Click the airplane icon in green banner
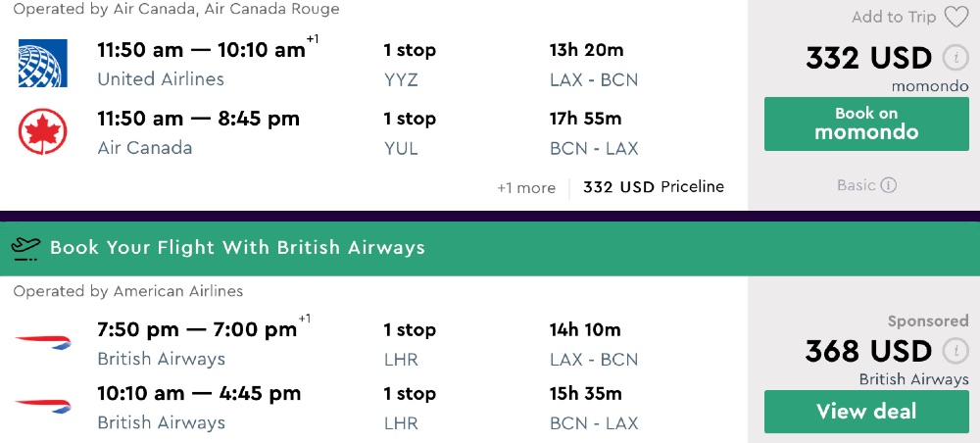This screenshot has height=443, width=980. click(x=26, y=248)
